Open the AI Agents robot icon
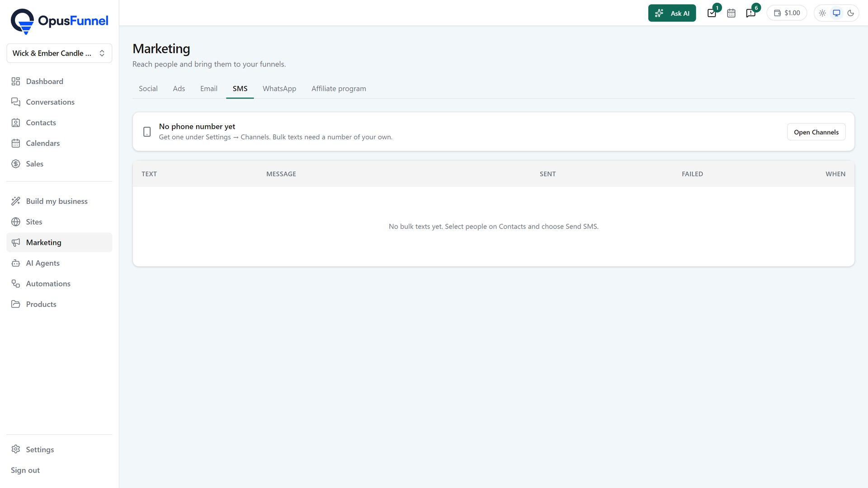 point(16,263)
